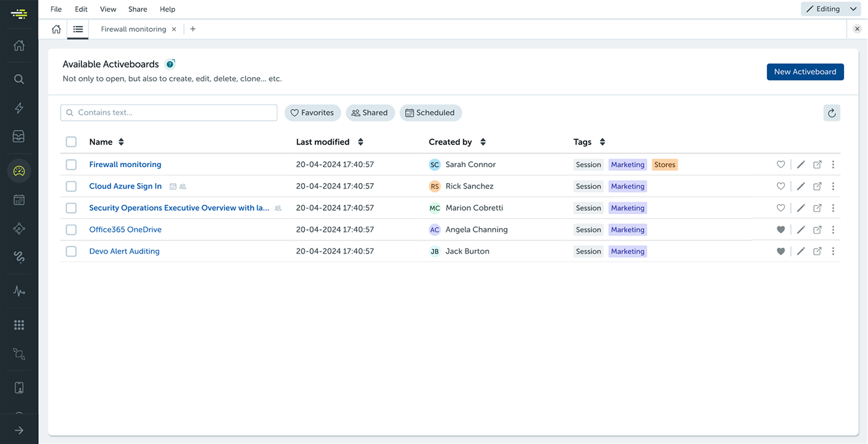Toggle the Favorites filter chip
868x444 pixels.
pos(312,112)
